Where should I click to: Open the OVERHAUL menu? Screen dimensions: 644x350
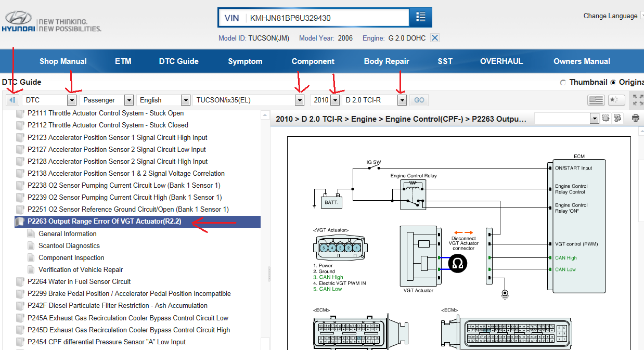501,61
